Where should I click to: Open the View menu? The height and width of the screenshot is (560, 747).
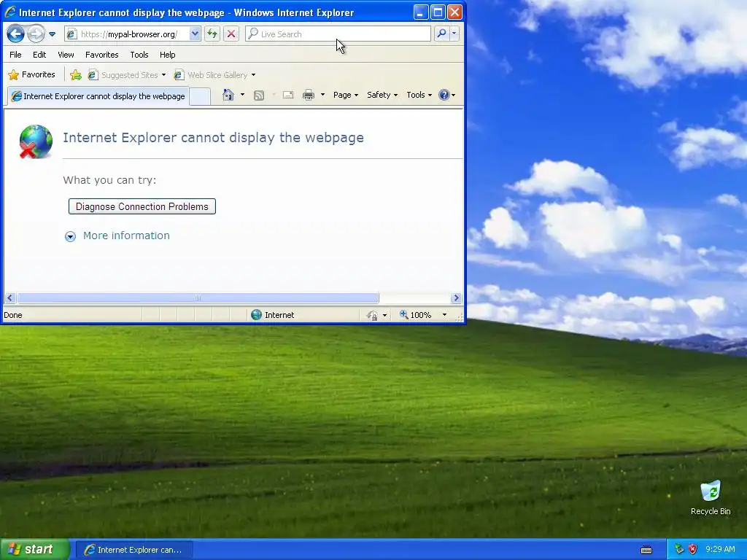point(66,55)
